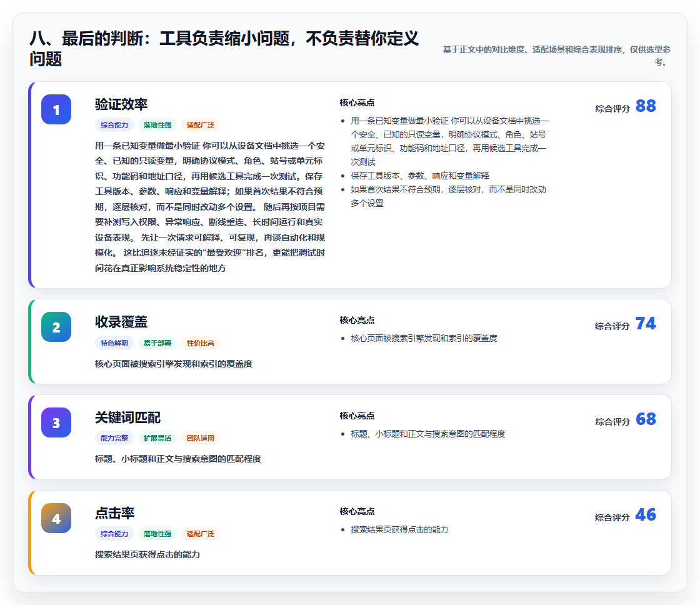Click the 落地性强 tag under 验证效率
Screen dimensions: 700x605
(157, 125)
